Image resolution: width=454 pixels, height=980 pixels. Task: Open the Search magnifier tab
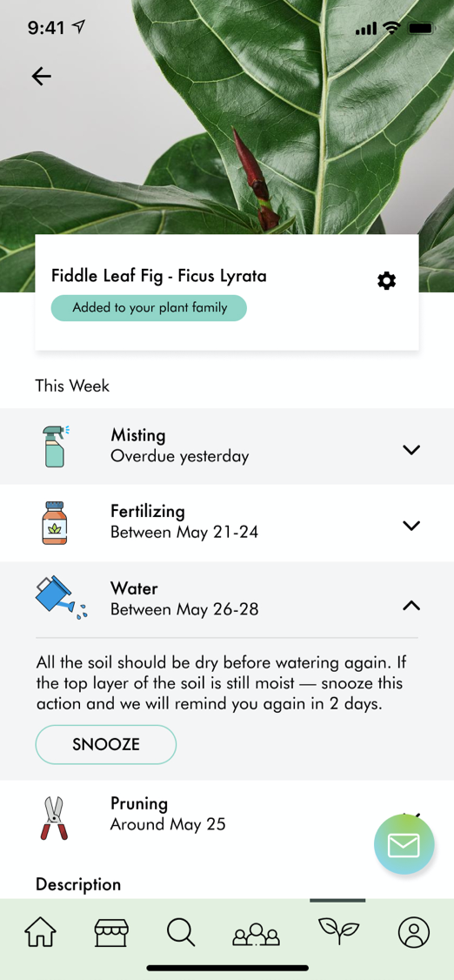(181, 932)
